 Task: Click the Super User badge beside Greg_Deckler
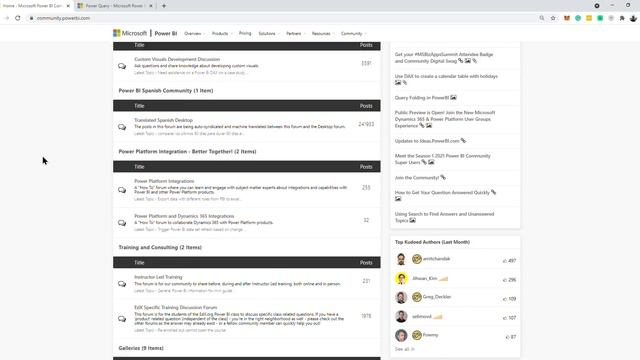pos(416,297)
